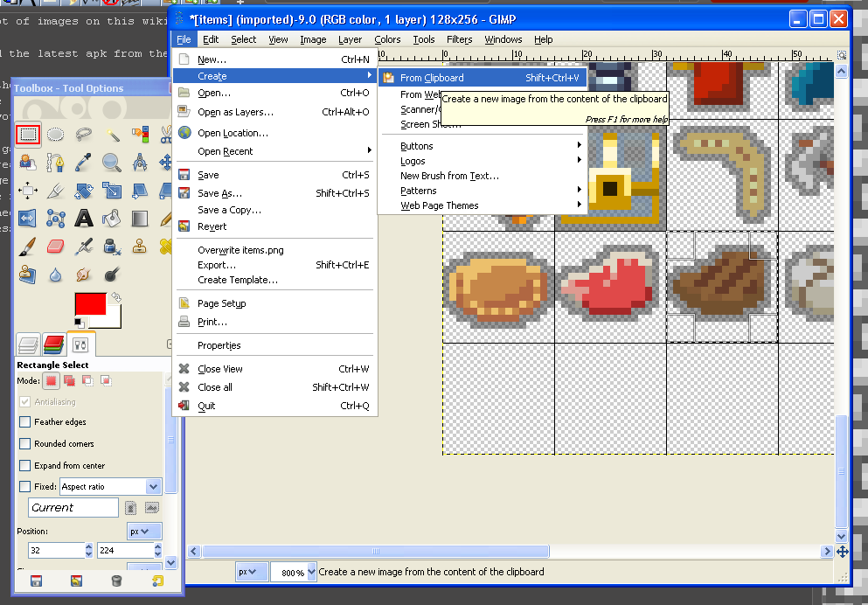Select the Paths tool
868x605 pixels.
coord(55,163)
